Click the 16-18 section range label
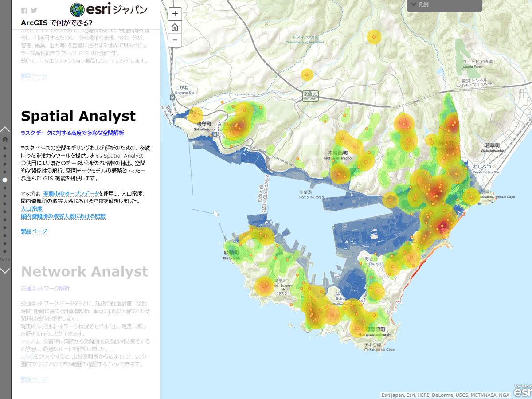The image size is (532, 399). [5, 259]
